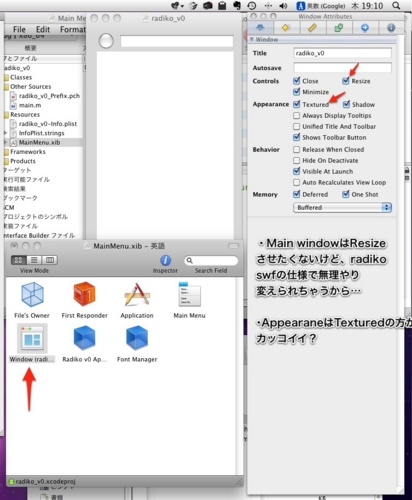Image resolution: width=412 pixels, height=500 pixels.
Task: Open the Size inspector ruler tab
Action: 312,28
